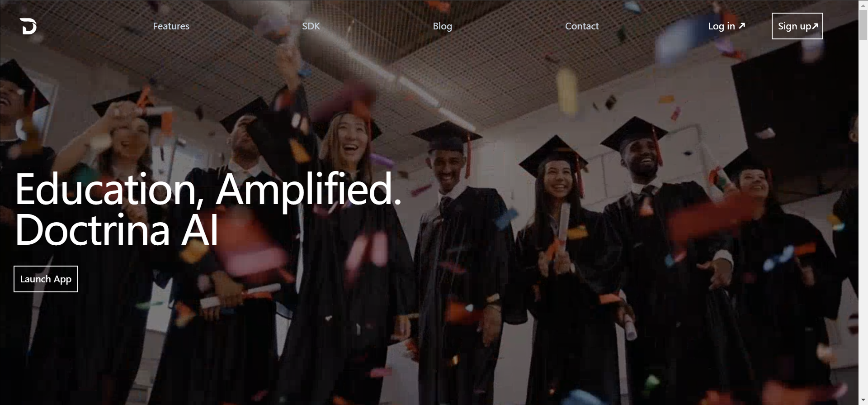Click the arrow icon inside Sign up
Viewport: 868px width, 405px height.
(815, 26)
